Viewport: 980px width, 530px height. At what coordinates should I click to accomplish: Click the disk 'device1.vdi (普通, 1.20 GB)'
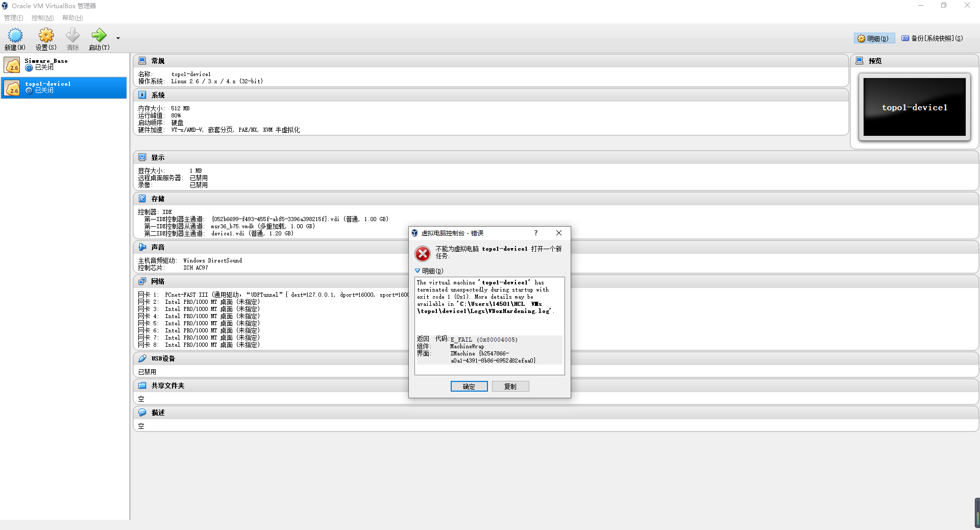point(253,233)
